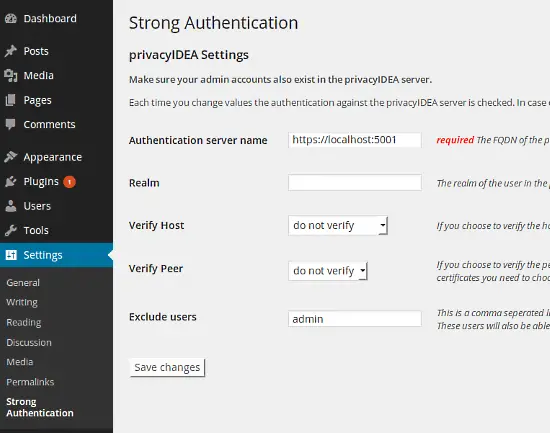Click the Plugins plug icon
The height and width of the screenshot is (433, 550).
pyautogui.click(x=11, y=182)
